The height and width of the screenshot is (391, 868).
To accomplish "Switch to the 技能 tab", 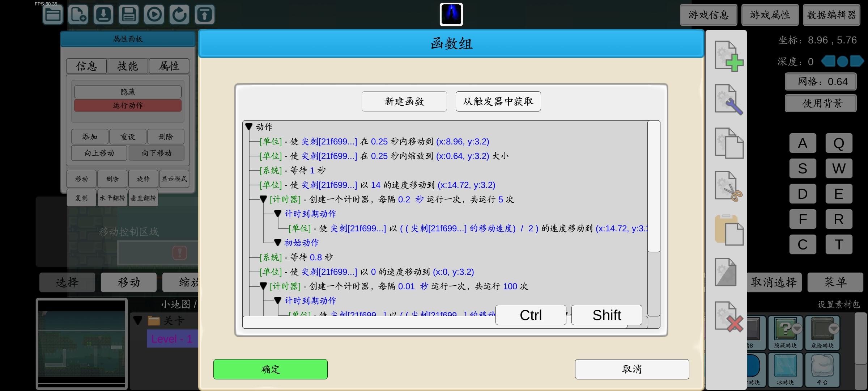I will tap(128, 66).
